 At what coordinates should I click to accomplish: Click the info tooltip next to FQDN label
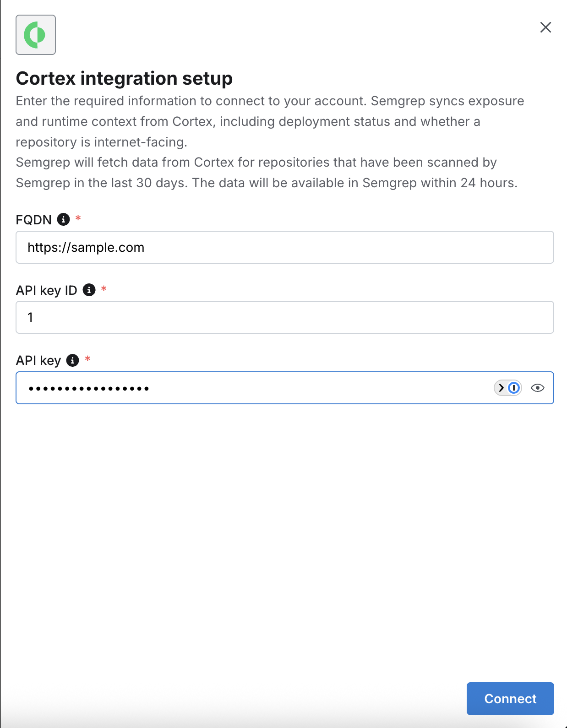[x=63, y=219]
